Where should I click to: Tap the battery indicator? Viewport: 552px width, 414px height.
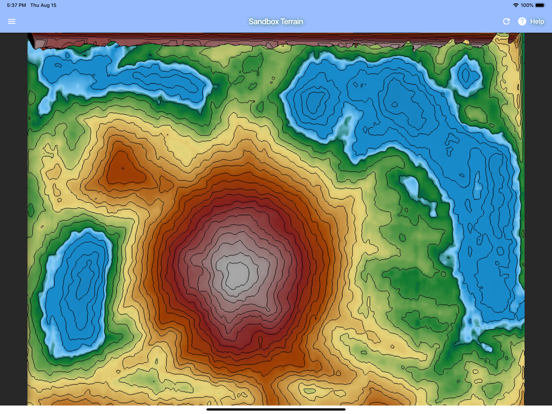pyautogui.click(x=540, y=5)
